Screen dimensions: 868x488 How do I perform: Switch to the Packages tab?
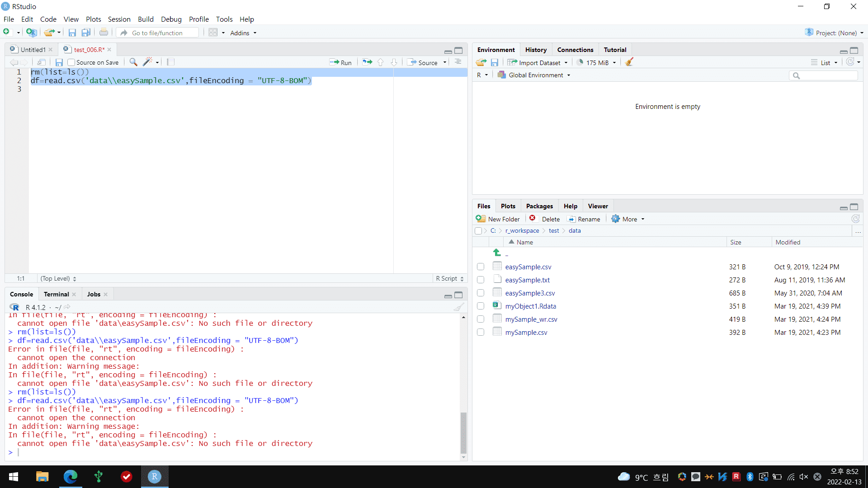[x=539, y=206]
